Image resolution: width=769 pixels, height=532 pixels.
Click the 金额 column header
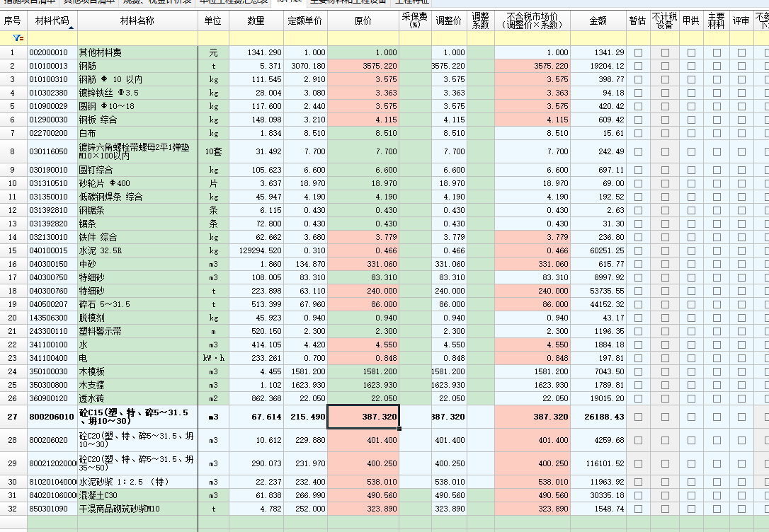point(598,21)
